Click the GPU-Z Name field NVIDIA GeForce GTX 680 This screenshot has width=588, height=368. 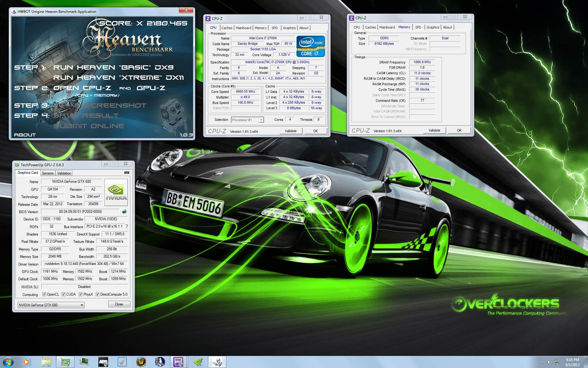72,182
